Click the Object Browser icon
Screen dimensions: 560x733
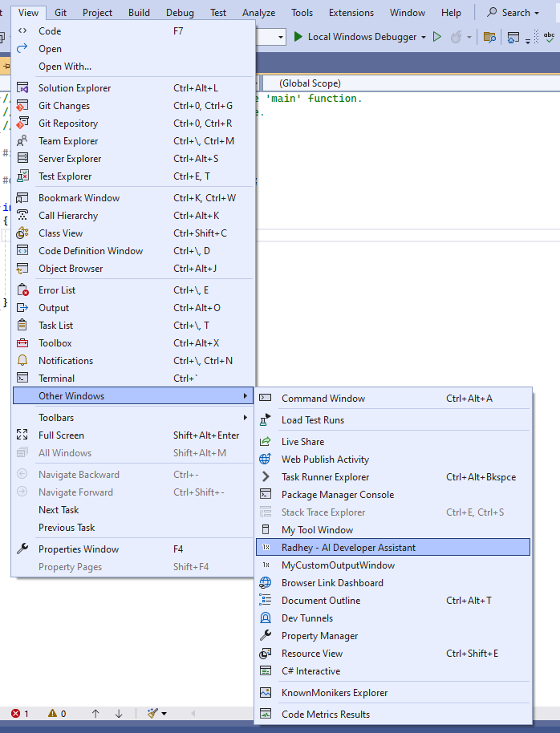tap(22, 269)
